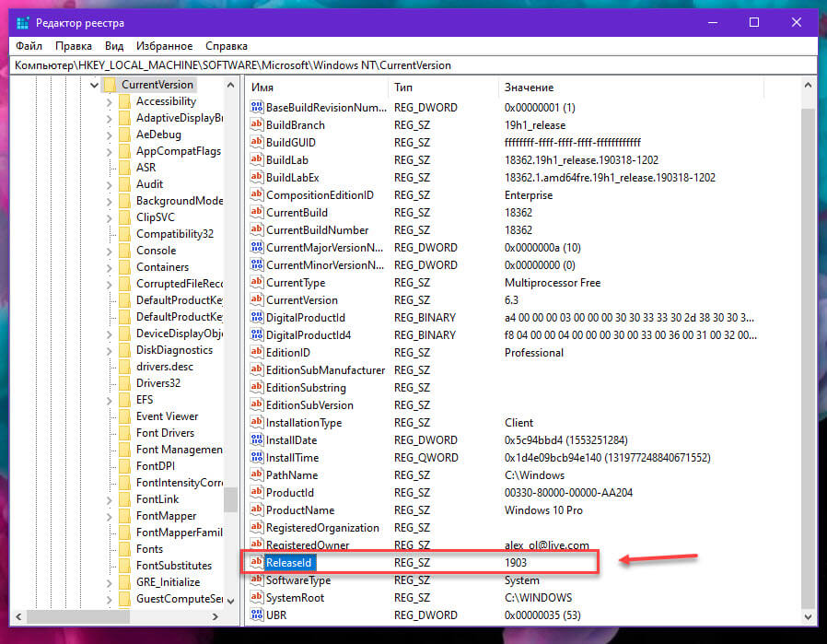This screenshot has height=644, width=827.
Task: Collapse the CurrentVersion tree node
Action: (x=94, y=85)
